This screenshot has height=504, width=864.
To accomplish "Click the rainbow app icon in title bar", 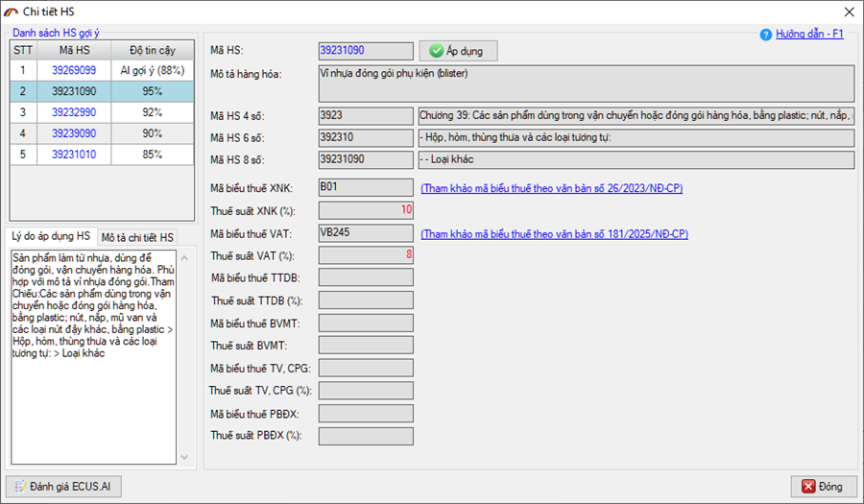I will pos(11,12).
